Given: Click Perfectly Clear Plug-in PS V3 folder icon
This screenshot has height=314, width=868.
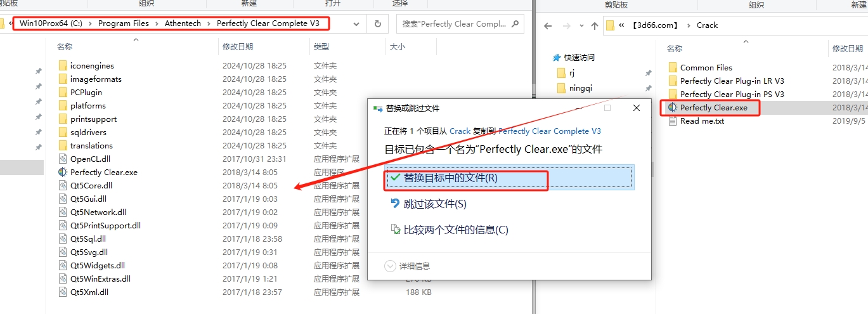Looking at the screenshot, I should (673, 94).
